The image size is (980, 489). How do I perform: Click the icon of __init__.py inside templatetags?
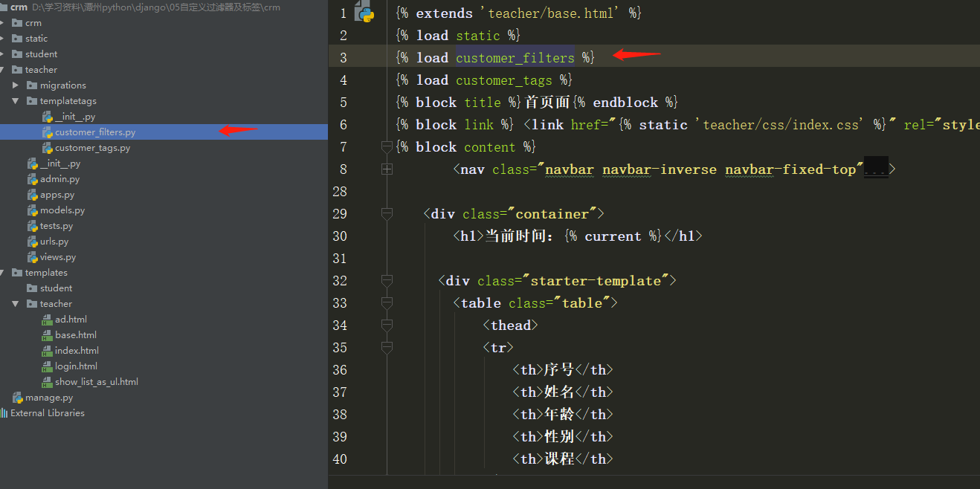[x=48, y=117]
